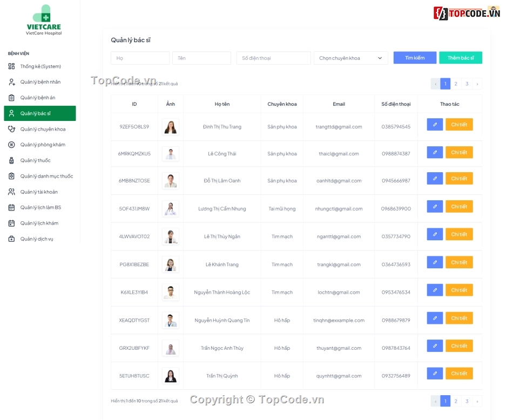This screenshot has width=513, height=420.
Task: Open the Chọn chuyên khoa dropdown
Action: pyautogui.click(x=350, y=57)
